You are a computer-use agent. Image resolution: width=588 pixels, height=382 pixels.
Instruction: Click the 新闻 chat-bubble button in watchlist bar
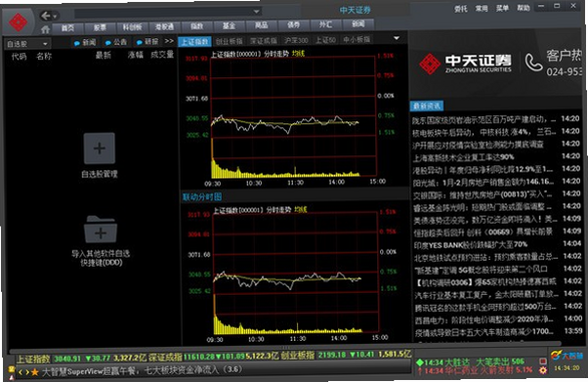[85, 42]
